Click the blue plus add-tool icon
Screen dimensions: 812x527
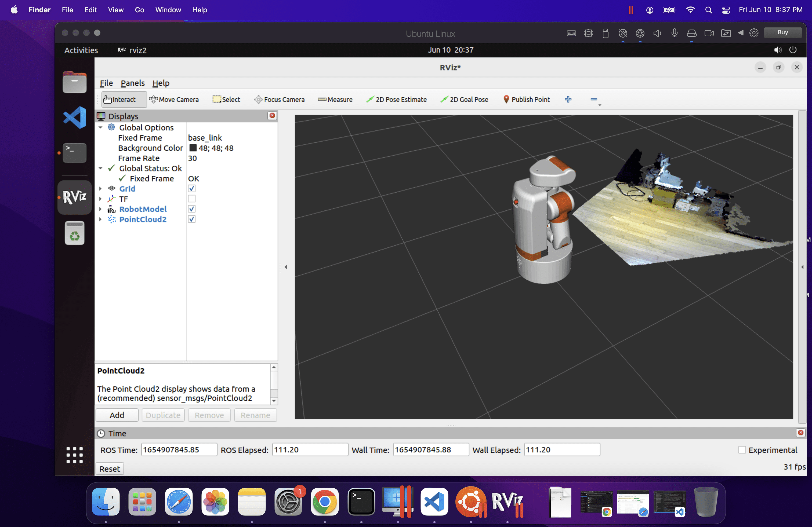point(568,100)
